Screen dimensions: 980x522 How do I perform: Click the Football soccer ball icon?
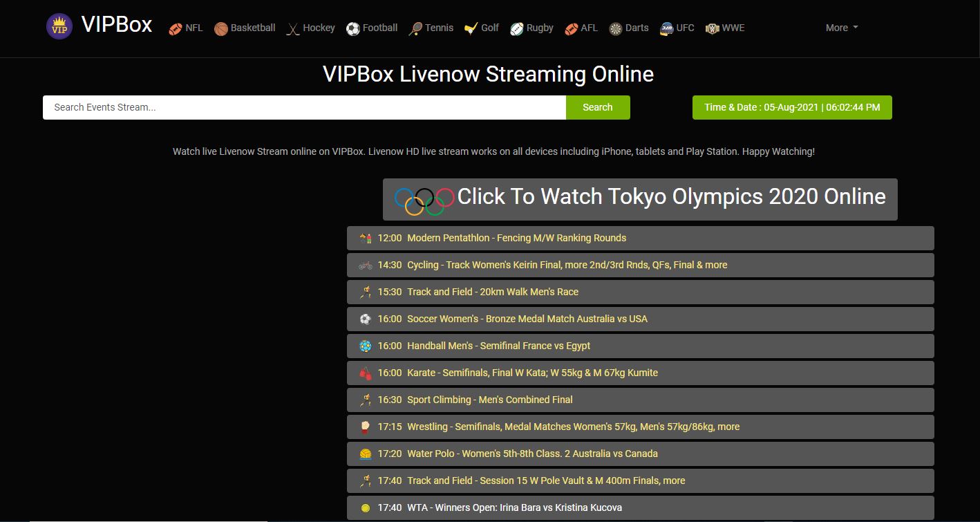coord(353,29)
